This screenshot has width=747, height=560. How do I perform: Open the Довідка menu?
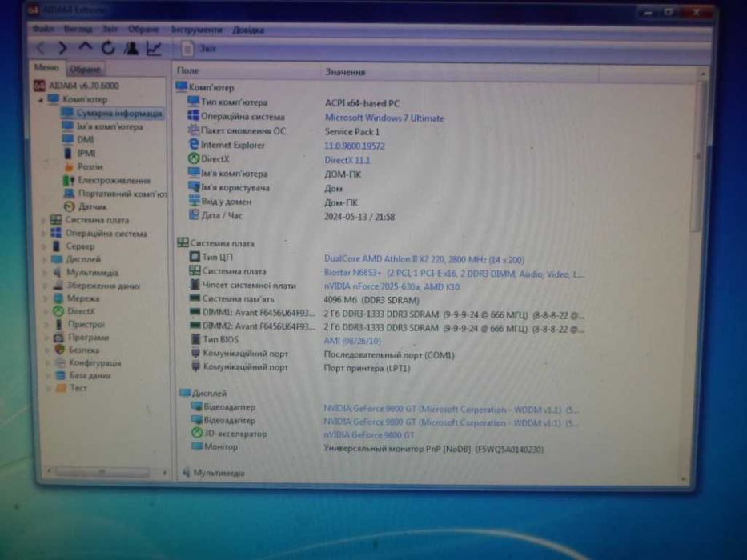(248, 30)
